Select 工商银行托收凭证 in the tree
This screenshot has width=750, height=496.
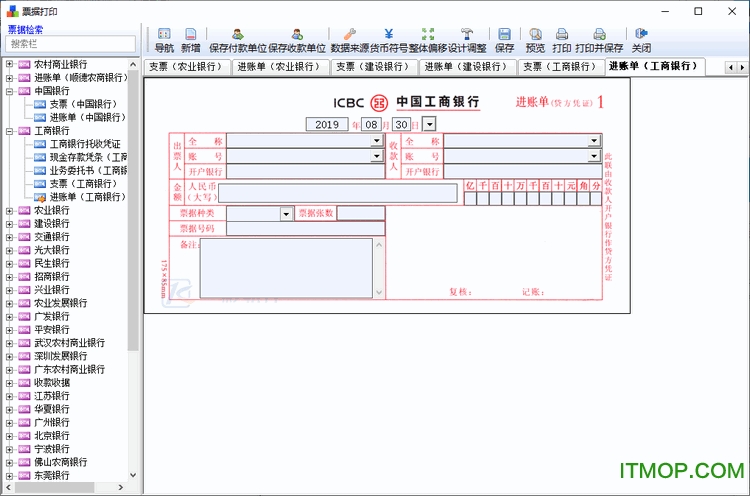85,143
